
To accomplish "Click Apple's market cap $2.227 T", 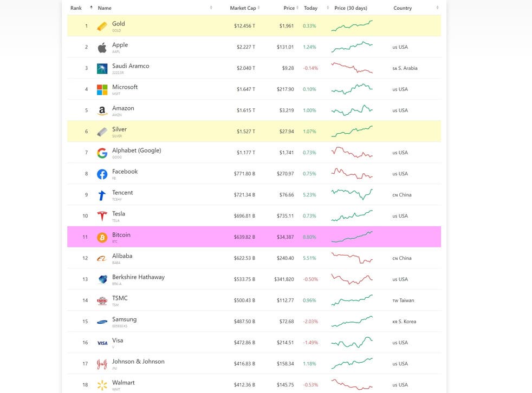I will tap(245, 47).
